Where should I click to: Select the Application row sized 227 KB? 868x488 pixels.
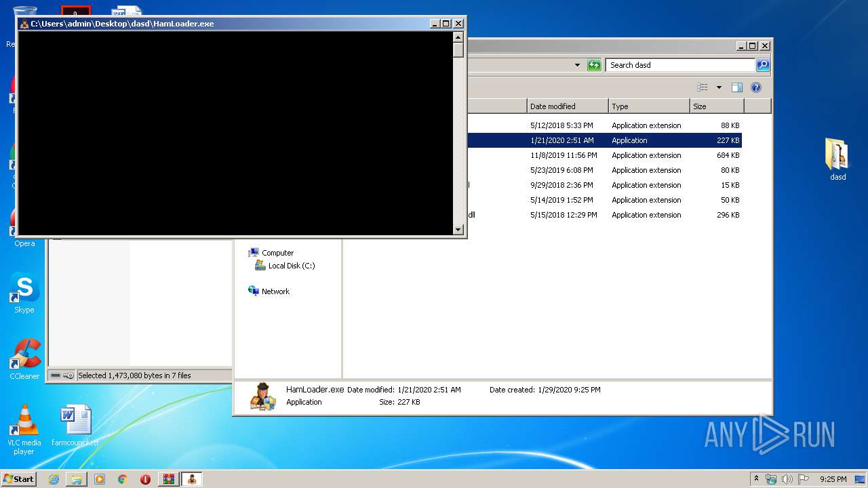point(604,140)
